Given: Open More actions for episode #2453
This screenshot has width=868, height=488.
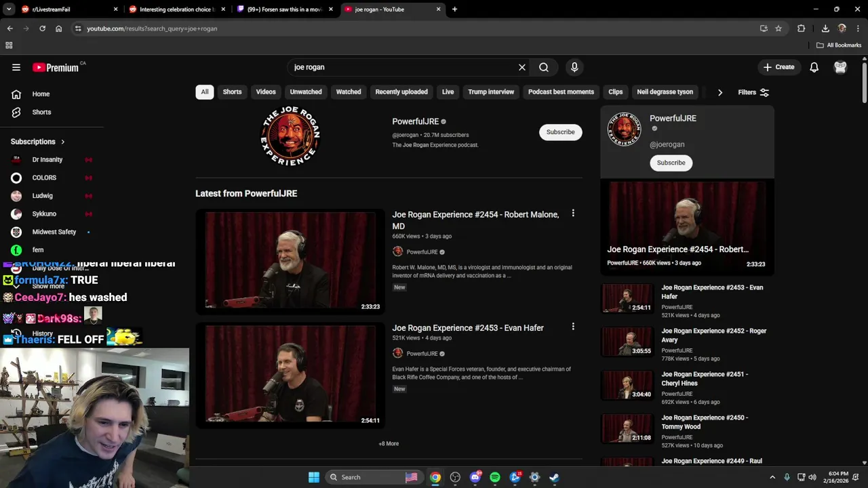Looking at the screenshot, I should pyautogui.click(x=573, y=327).
